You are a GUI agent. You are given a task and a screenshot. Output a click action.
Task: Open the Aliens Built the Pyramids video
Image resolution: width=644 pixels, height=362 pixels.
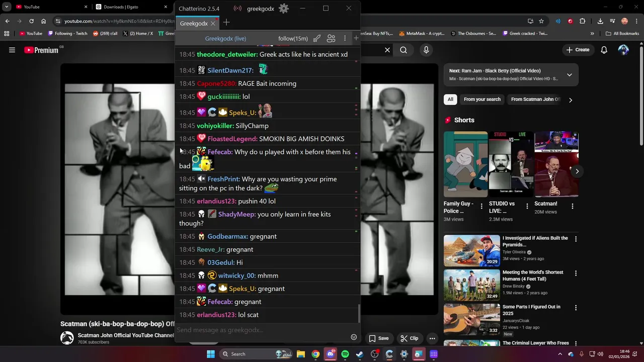[x=472, y=250]
